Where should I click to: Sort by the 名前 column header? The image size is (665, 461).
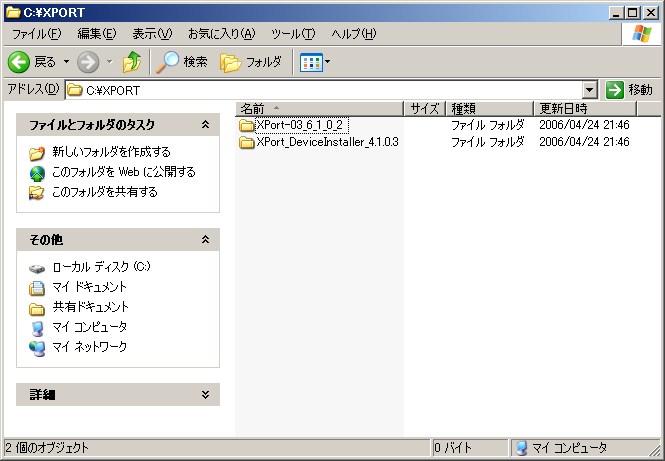(x=319, y=109)
